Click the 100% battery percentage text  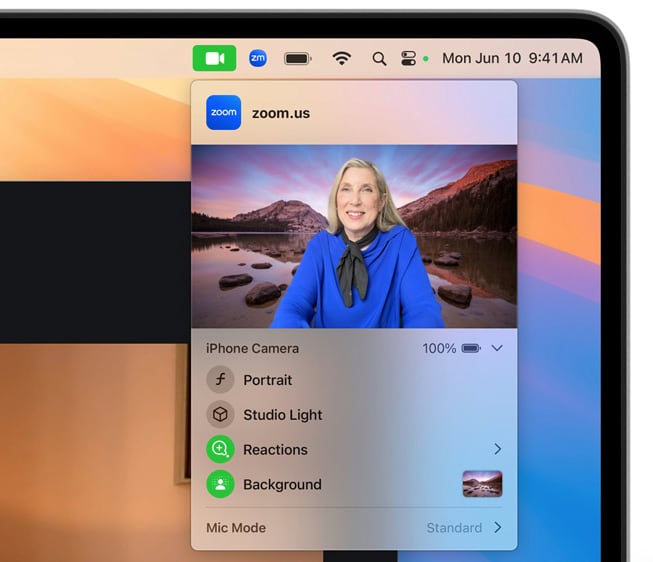pos(439,348)
